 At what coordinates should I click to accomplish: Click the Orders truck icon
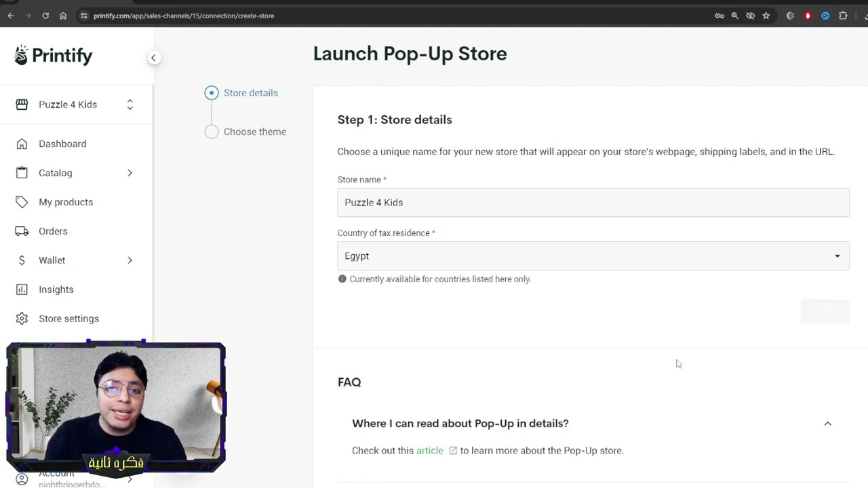pos(22,231)
